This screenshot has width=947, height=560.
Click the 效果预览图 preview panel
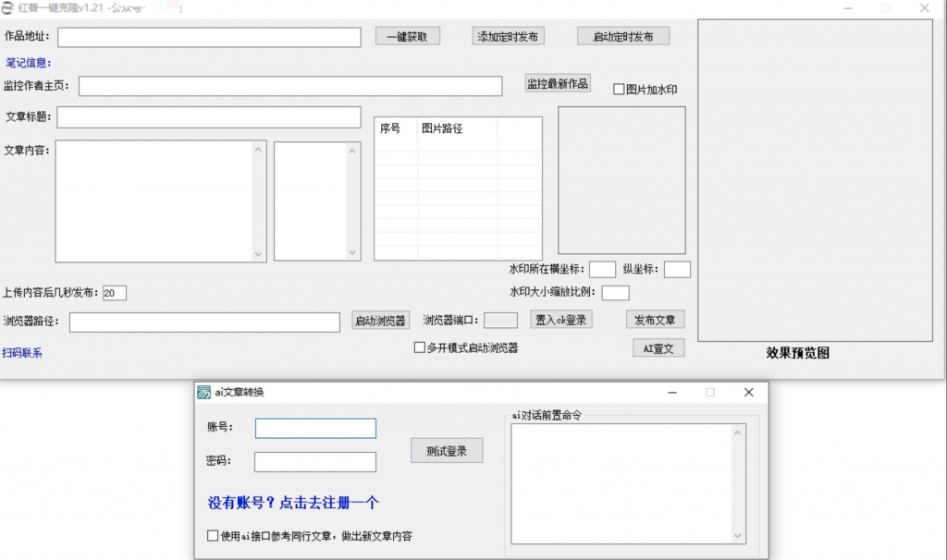click(816, 180)
